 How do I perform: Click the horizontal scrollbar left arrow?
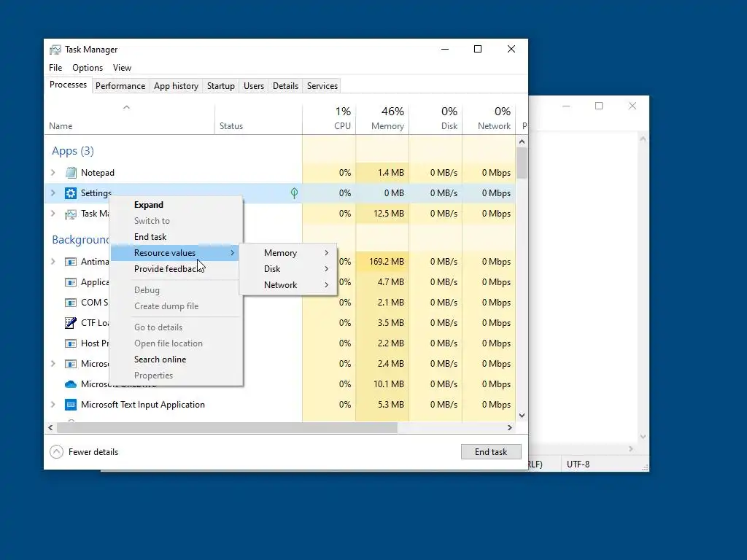[x=50, y=427]
